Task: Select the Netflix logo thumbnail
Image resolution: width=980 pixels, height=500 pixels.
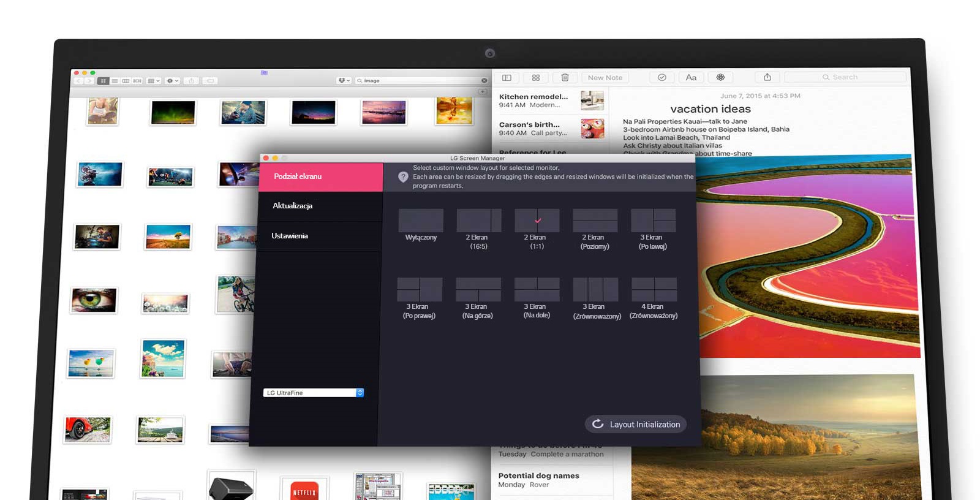Action: coord(304,490)
